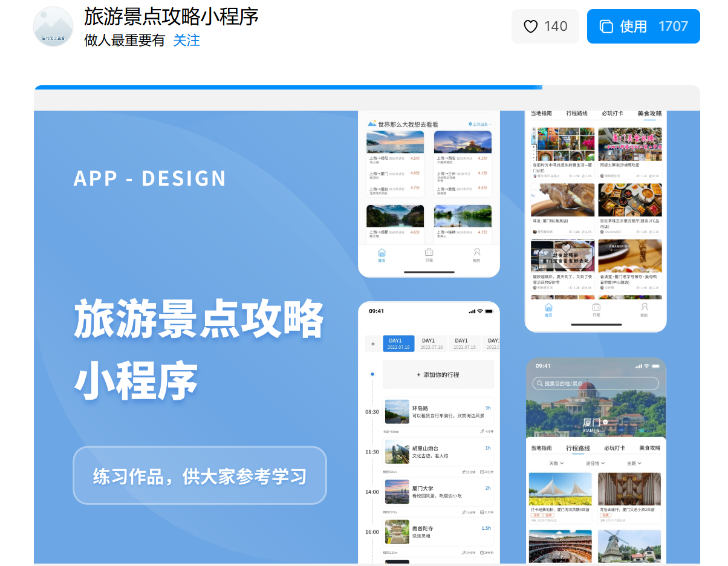
Task: Expand the 天数 filter dropdown
Action: pos(556,463)
